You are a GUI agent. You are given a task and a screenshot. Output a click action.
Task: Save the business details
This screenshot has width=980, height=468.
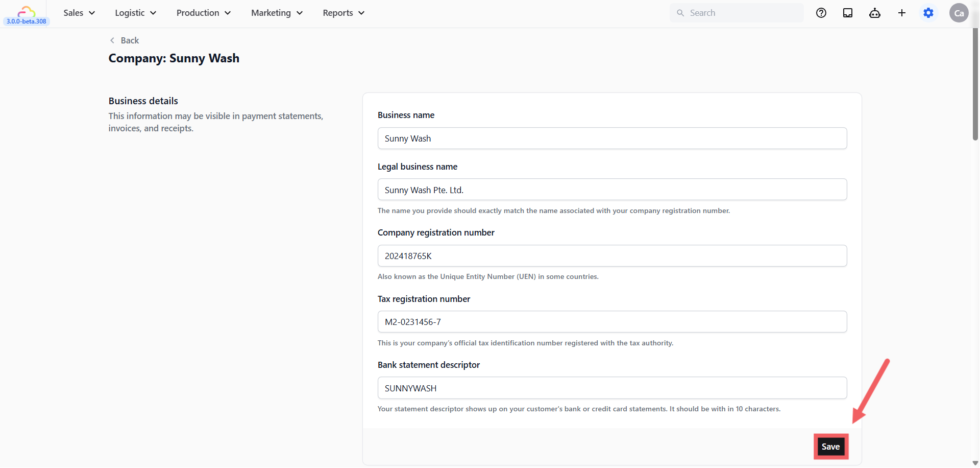click(x=830, y=447)
